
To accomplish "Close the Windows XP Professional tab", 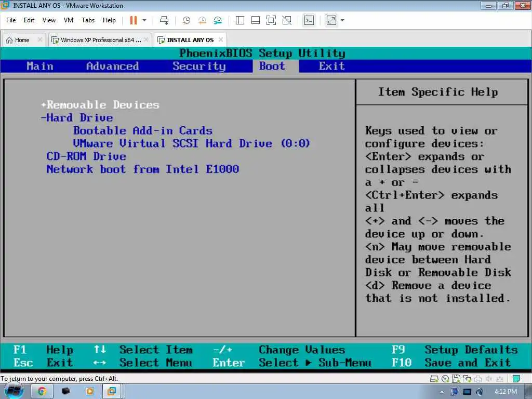I will [x=146, y=39].
